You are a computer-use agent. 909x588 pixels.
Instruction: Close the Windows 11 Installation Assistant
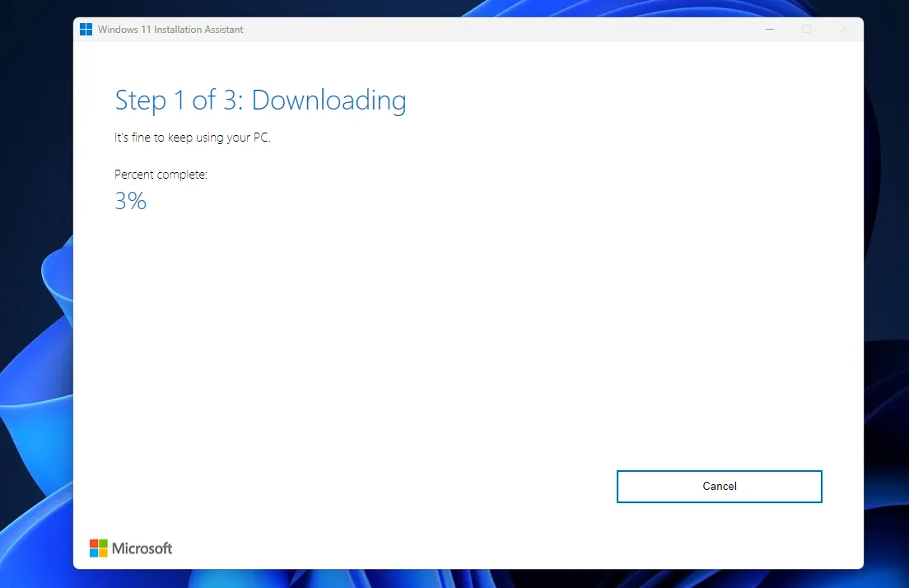click(844, 30)
